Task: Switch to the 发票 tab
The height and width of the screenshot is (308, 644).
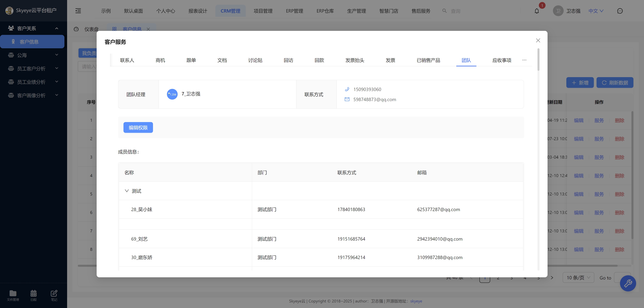Action: (390, 60)
